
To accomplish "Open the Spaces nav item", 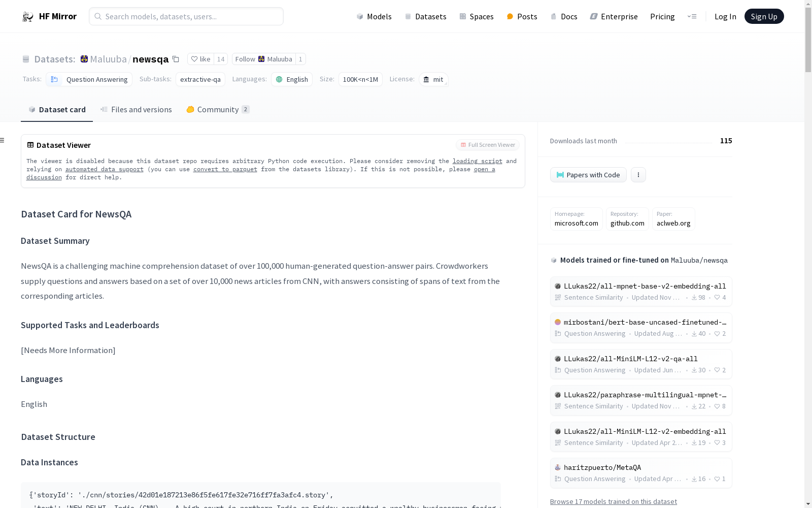I will click(x=477, y=17).
